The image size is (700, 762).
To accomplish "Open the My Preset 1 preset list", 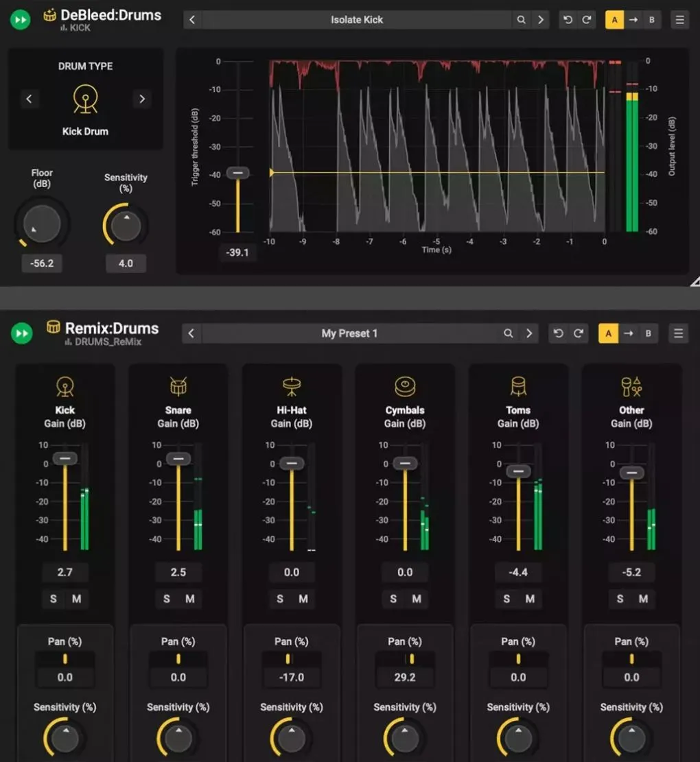I will point(349,333).
